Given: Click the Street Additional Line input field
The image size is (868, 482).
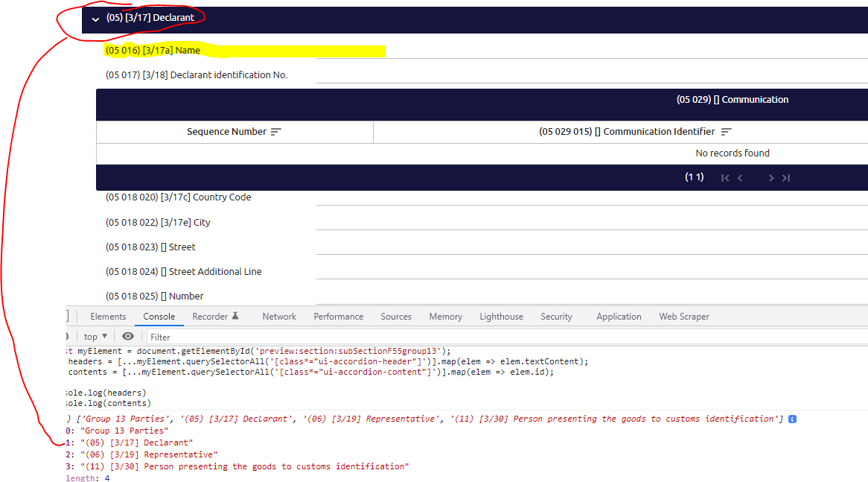Looking at the screenshot, I should [592, 271].
